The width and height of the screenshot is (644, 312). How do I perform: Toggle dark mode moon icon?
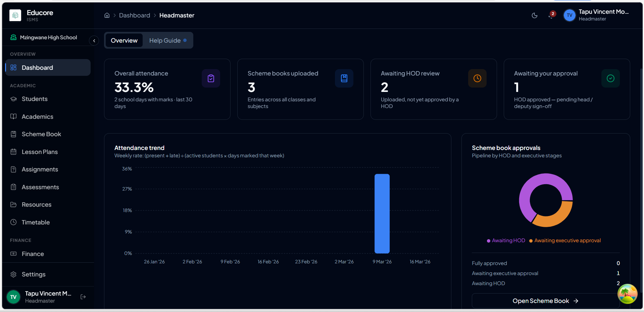point(535,15)
